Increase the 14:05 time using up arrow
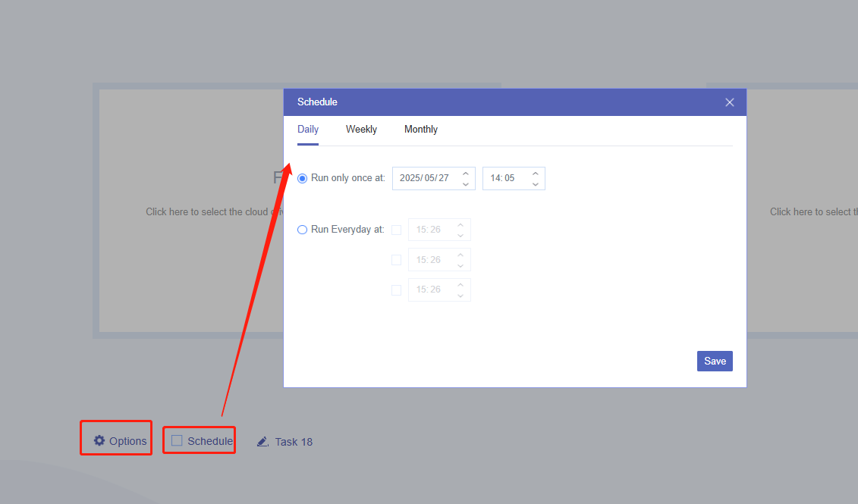The height and width of the screenshot is (504, 858). point(535,173)
